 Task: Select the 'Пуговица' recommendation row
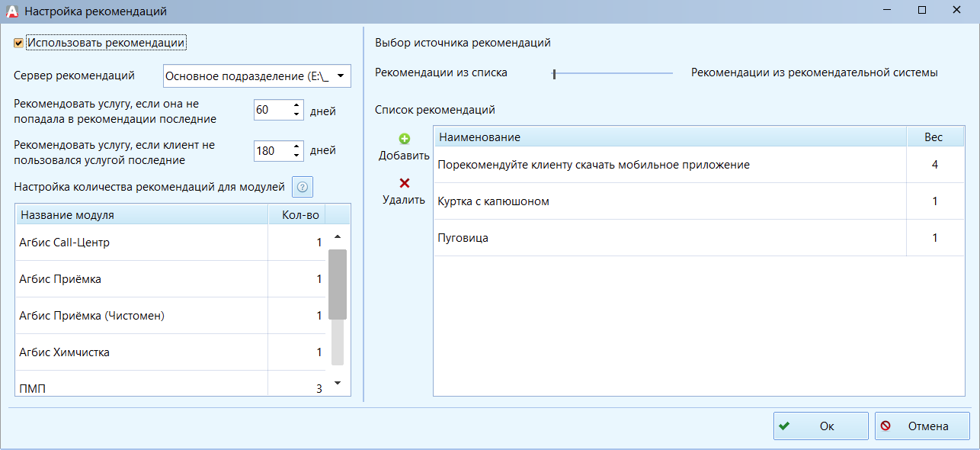point(699,238)
